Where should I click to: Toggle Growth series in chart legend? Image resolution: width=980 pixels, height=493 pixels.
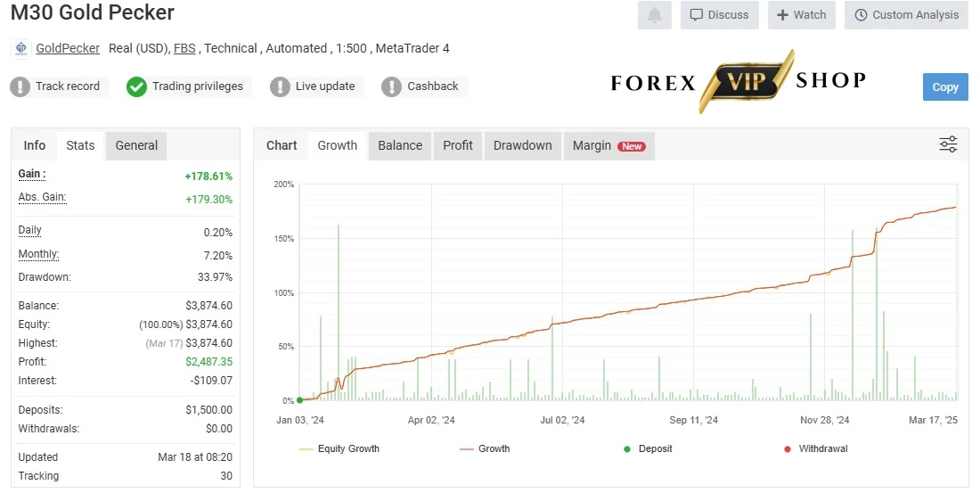click(x=485, y=448)
